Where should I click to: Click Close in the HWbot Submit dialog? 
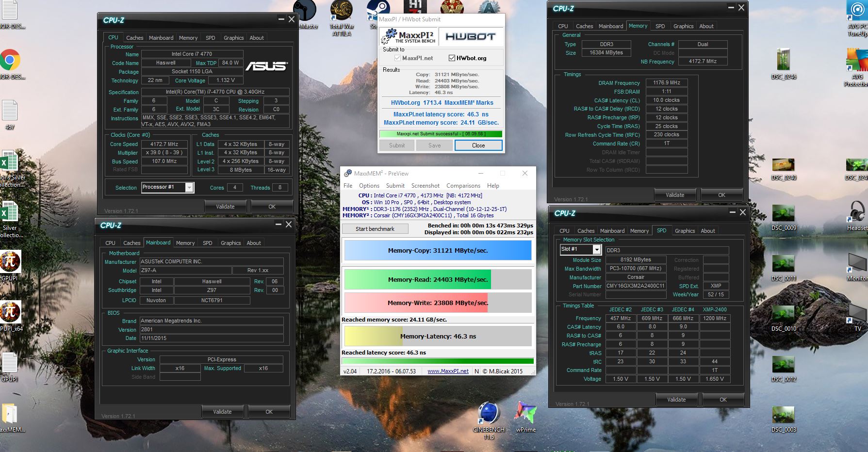(x=478, y=145)
